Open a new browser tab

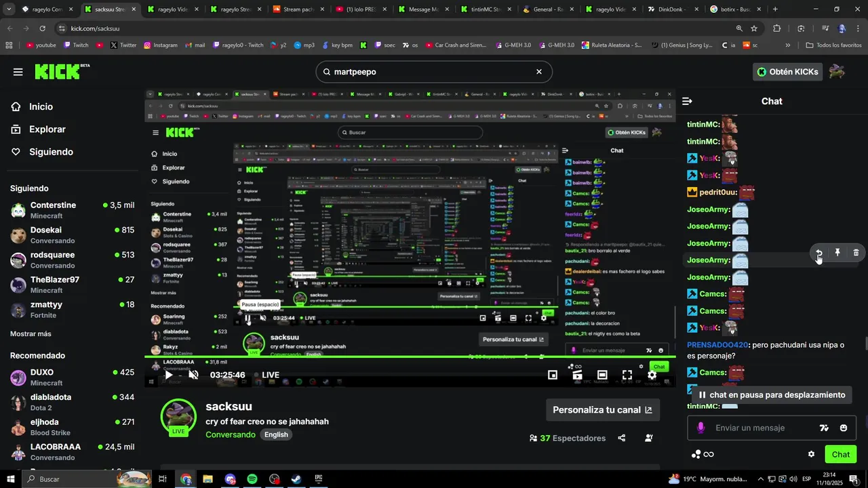click(x=775, y=9)
